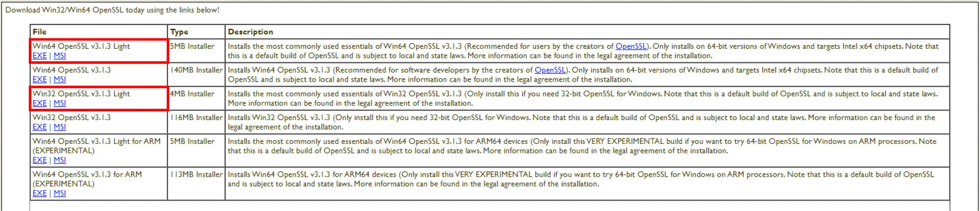Click EXE link under 116MB Win32 OpenSSL v3.1.3
This screenshot has width=980, height=211.
[x=40, y=127]
